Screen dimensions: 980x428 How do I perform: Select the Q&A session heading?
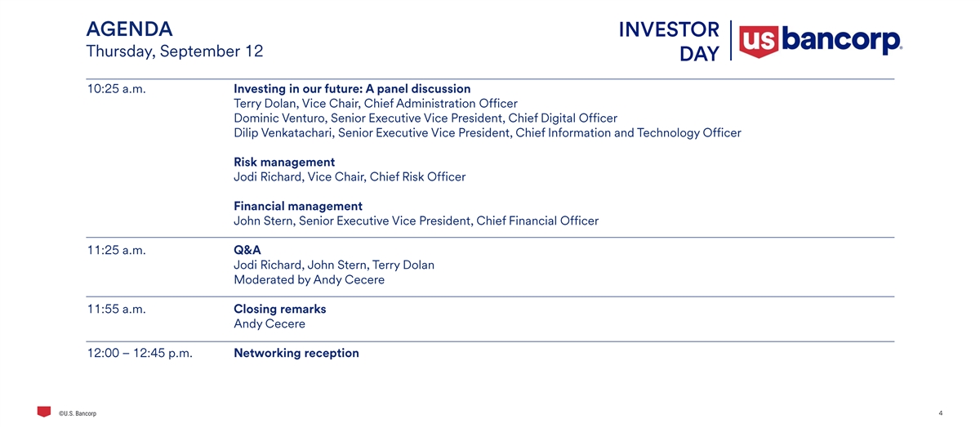pos(247,251)
